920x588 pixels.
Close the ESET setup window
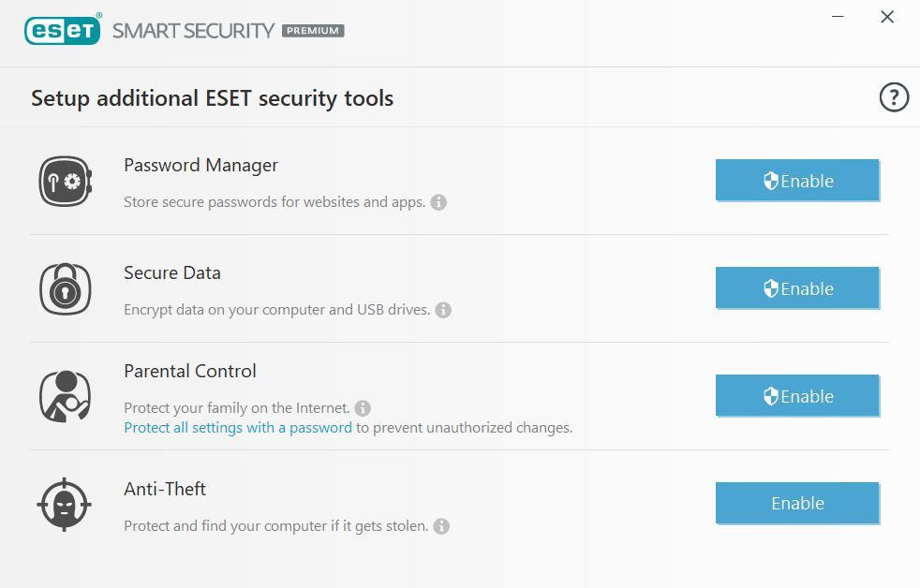(x=887, y=17)
